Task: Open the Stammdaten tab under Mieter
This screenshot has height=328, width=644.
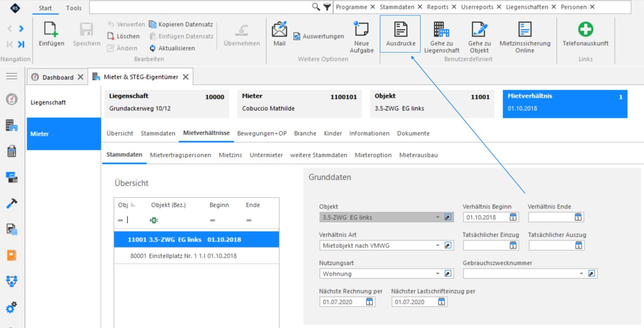Action: [x=158, y=133]
